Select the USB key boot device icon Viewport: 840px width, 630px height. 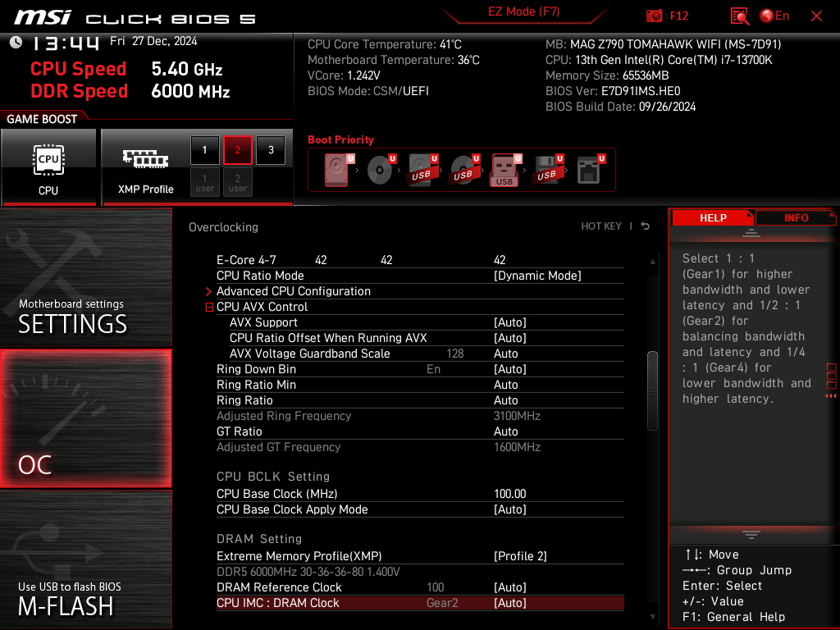[x=505, y=170]
